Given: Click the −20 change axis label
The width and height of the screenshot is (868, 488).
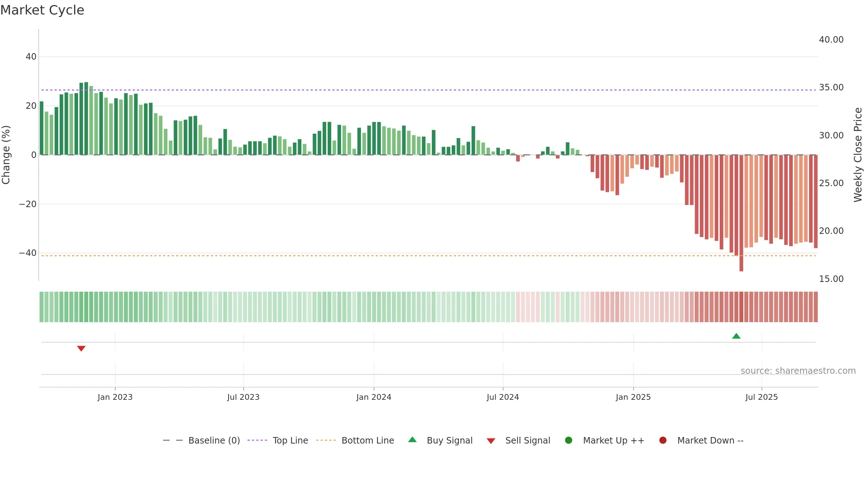Looking at the screenshot, I should click(x=28, y=204).
